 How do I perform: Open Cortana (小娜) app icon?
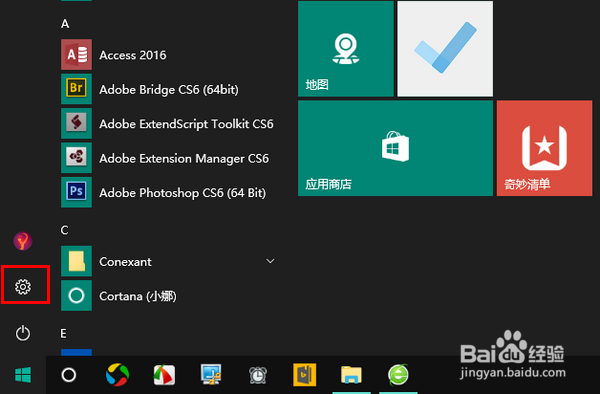77,295
